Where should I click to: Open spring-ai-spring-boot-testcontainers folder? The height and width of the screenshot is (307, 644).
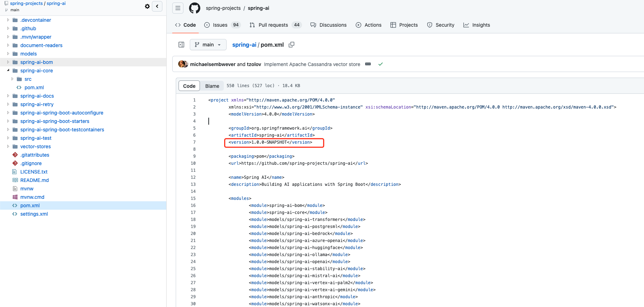62,130
